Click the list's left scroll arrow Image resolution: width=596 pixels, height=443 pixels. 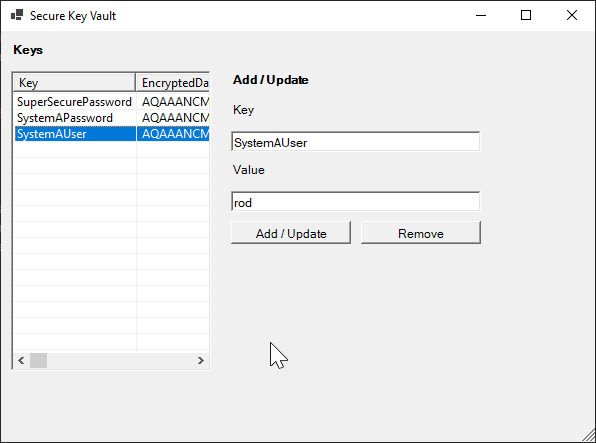point(21,360)
